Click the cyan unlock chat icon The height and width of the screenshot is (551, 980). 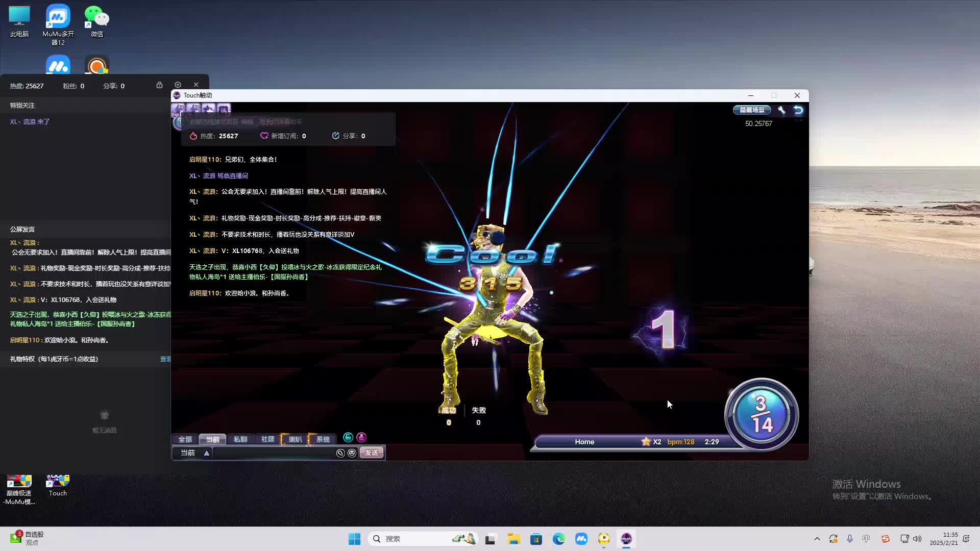pyautogui.click(x=348, y=437)
